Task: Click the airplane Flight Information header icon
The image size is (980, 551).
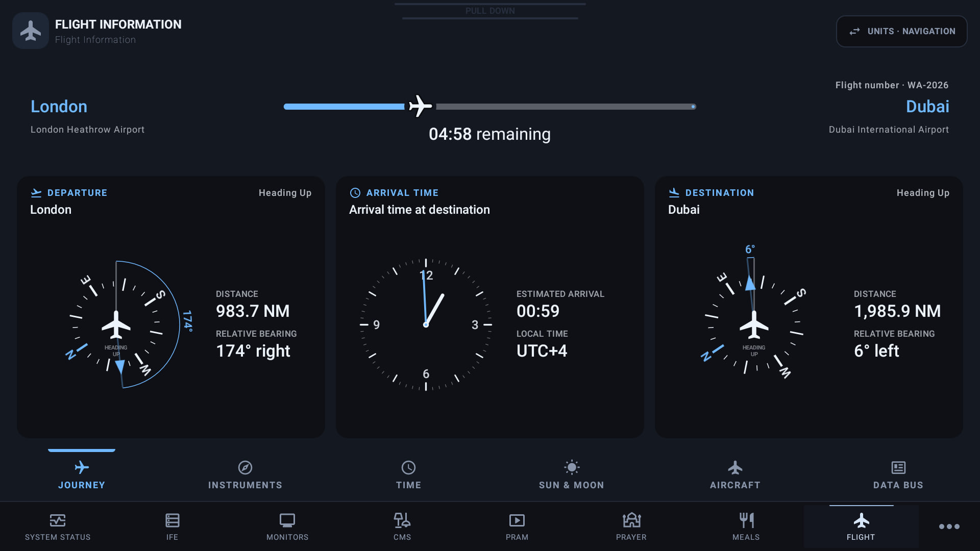Action: (x=31, y=31)
